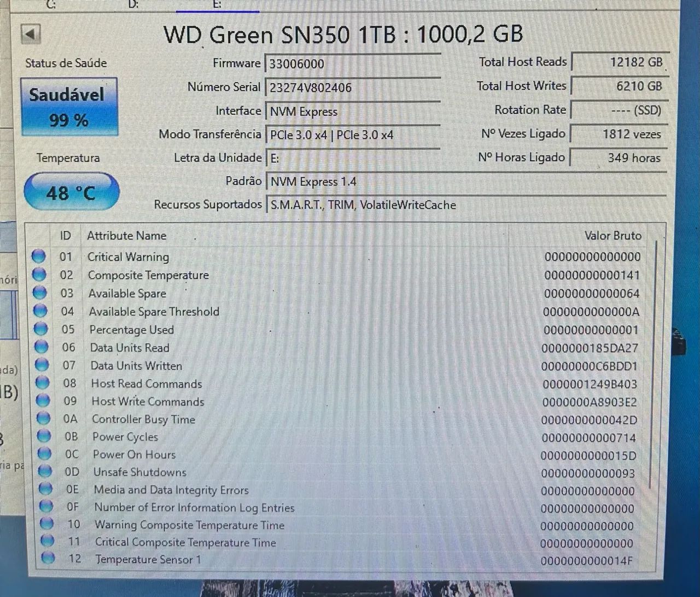Click status circle for Data Units Written
The image size is (700, 597).
click(x=42, y=365)
